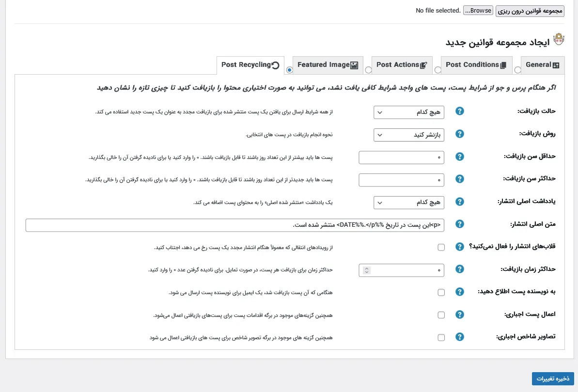578x392 pixels.
Task: Enable قلاب‌های انتشار را فعال نمی‌کنید checkbox
Action: point(441,248)
